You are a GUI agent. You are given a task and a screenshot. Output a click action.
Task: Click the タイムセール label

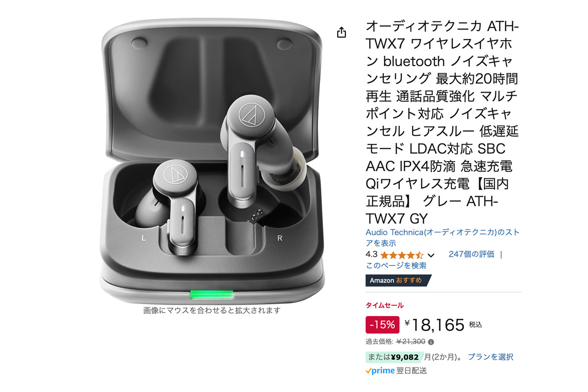point(385,305)
